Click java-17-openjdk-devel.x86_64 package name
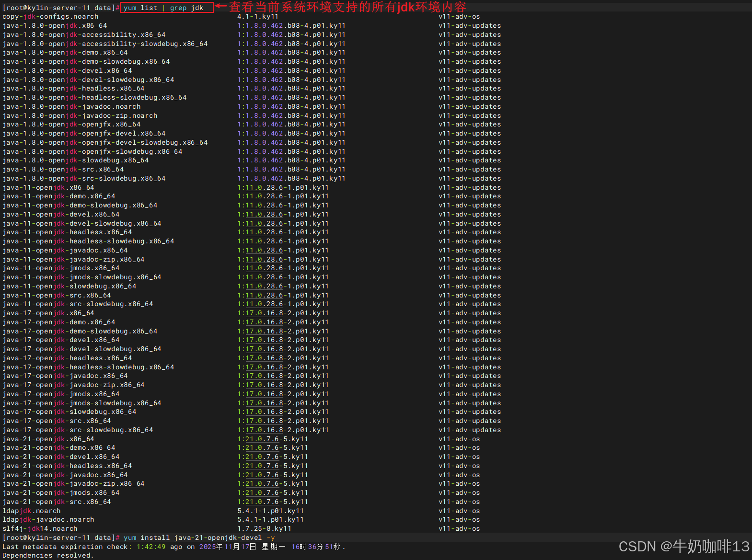752x560 pixels. pos(61,340)
